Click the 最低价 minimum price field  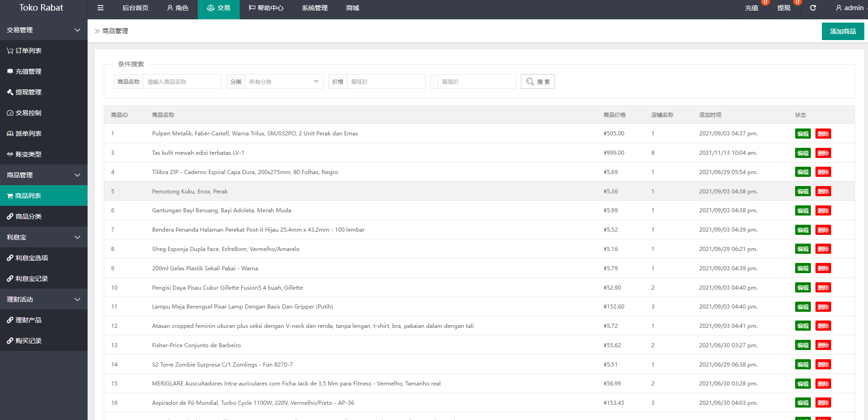(385, 82)
